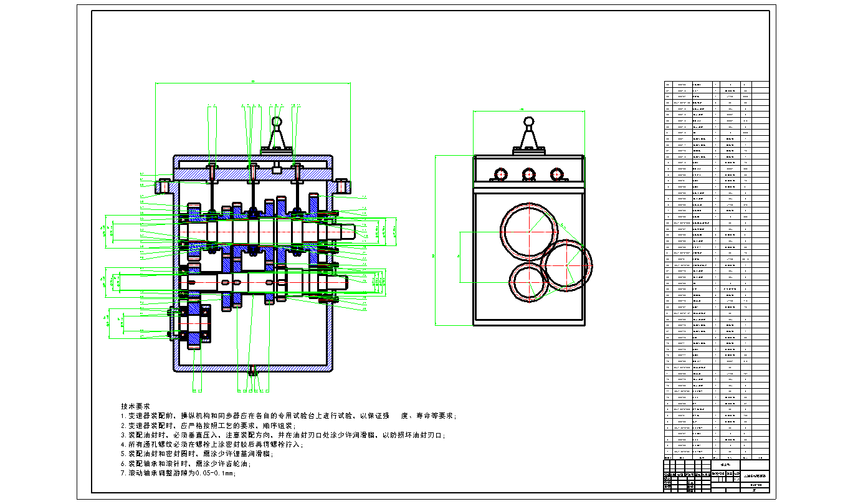Click the shift lever knob in side view
The width and height of the screenshot is (853, 504).
[x=529, y=120]
